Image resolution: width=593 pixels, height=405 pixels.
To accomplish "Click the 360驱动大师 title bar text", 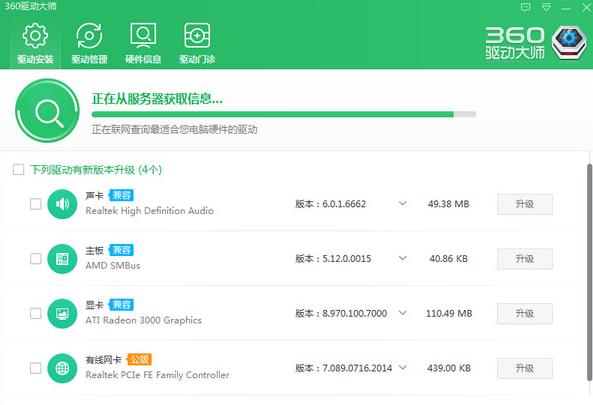I will pos(30,6).
